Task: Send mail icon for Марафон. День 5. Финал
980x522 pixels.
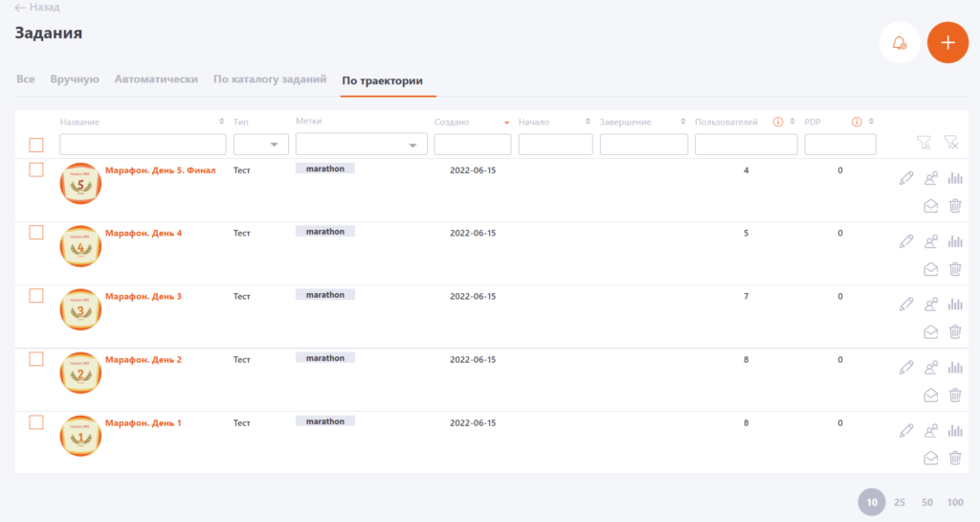Action: [x=930, y=206]
